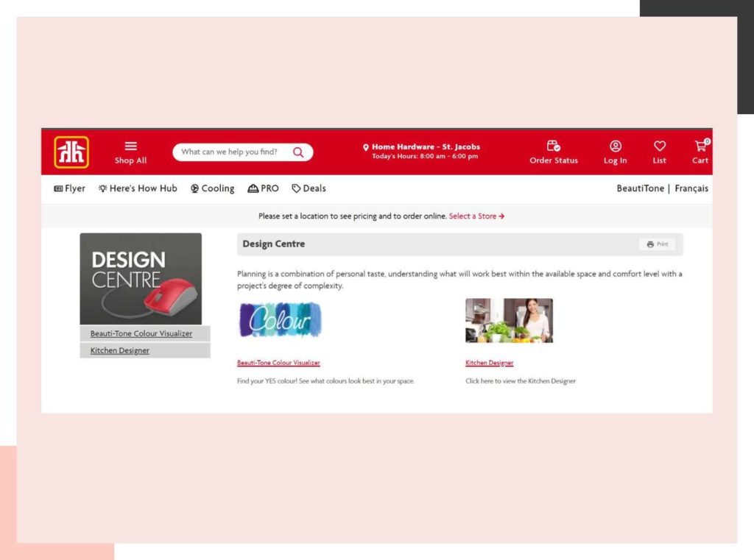
Task: Open Here's How Hub
Action: (x=138, y=188)
